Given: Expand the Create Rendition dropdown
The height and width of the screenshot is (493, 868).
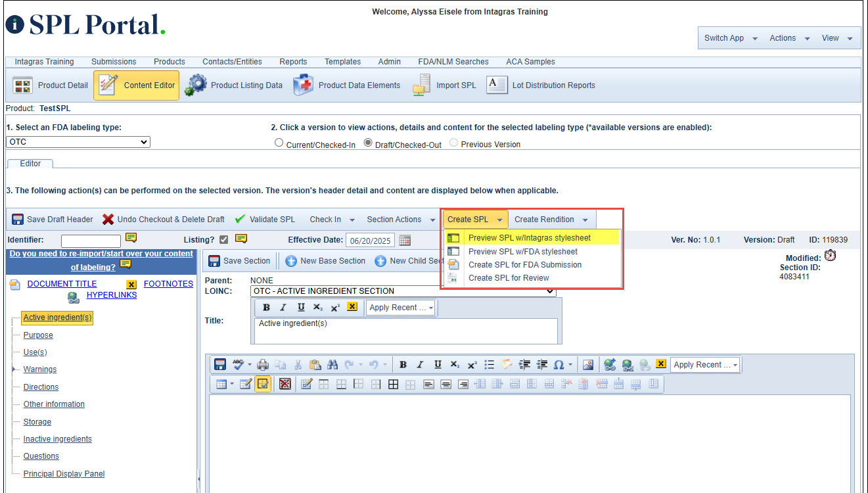Looking at the screenshot, I should [x=585, y=220].
